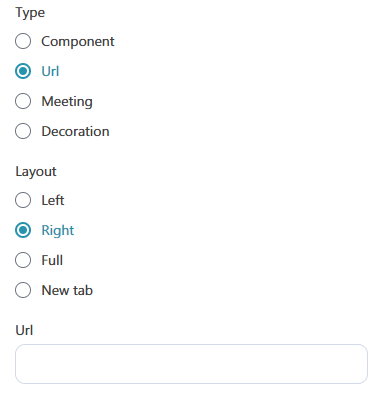
Task: Set layout to Left radio button
Action: (x=23, y=200)
